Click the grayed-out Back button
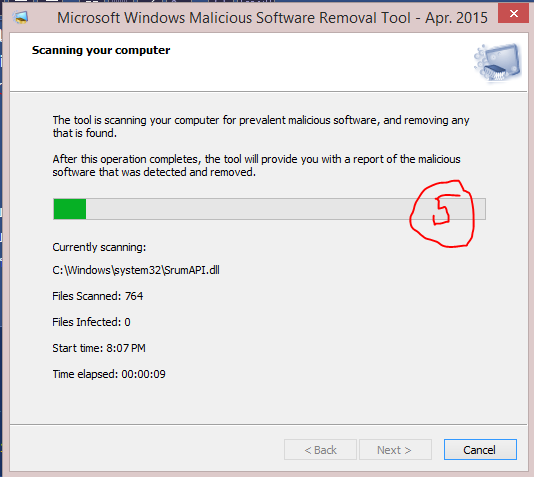The width and height of the screenshot is (534, 477). (320, 449)
